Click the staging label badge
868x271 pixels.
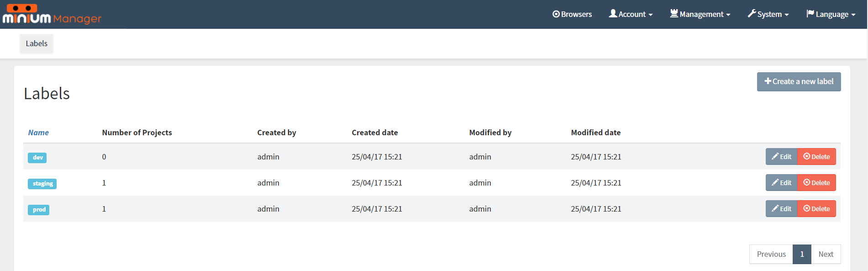point(42,183)
